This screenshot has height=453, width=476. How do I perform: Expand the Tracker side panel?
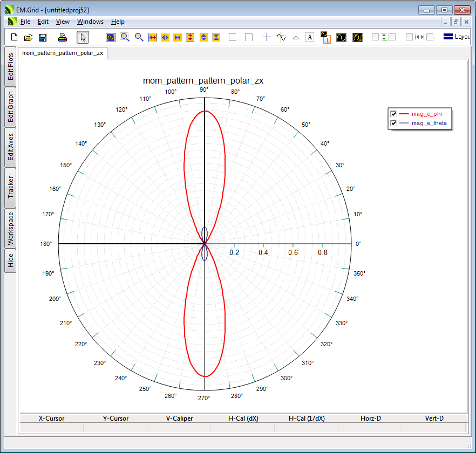point(10,187)
